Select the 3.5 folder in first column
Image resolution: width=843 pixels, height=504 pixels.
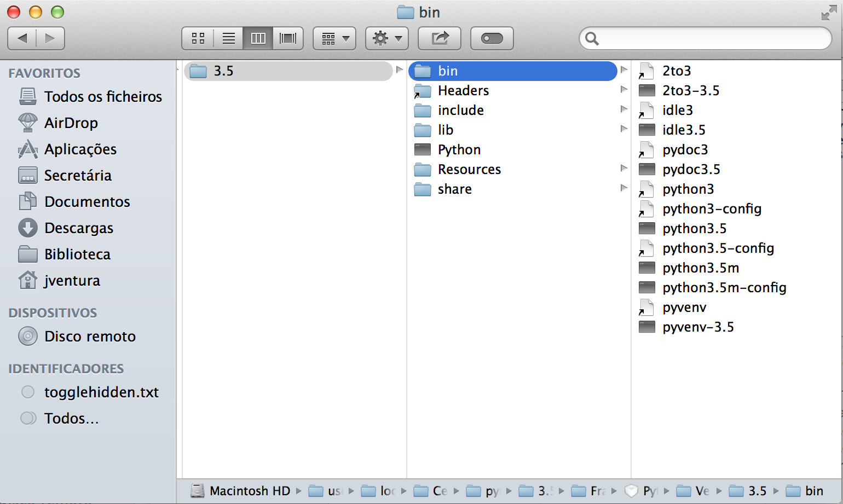click(288, 71)
